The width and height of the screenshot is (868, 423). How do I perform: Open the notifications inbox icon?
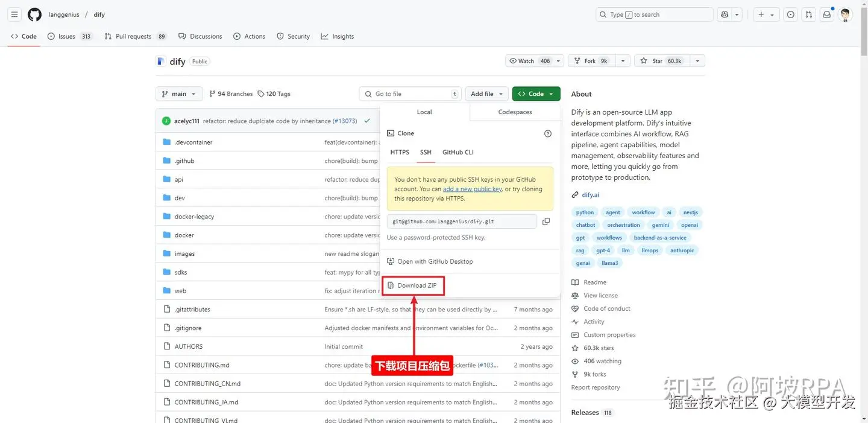827,14
